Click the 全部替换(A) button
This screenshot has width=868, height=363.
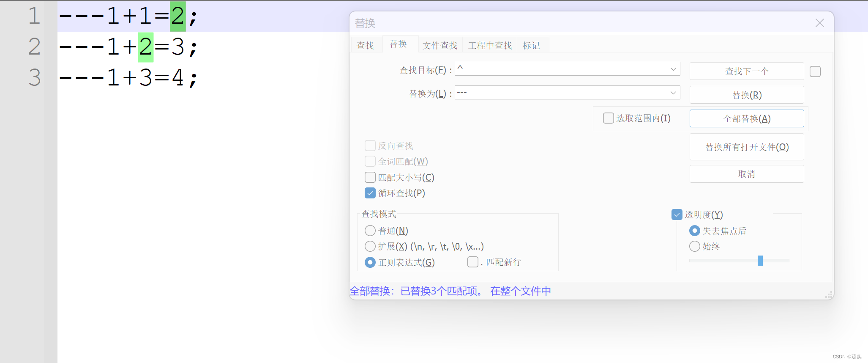pyautogui.click(x=747, y=118)
